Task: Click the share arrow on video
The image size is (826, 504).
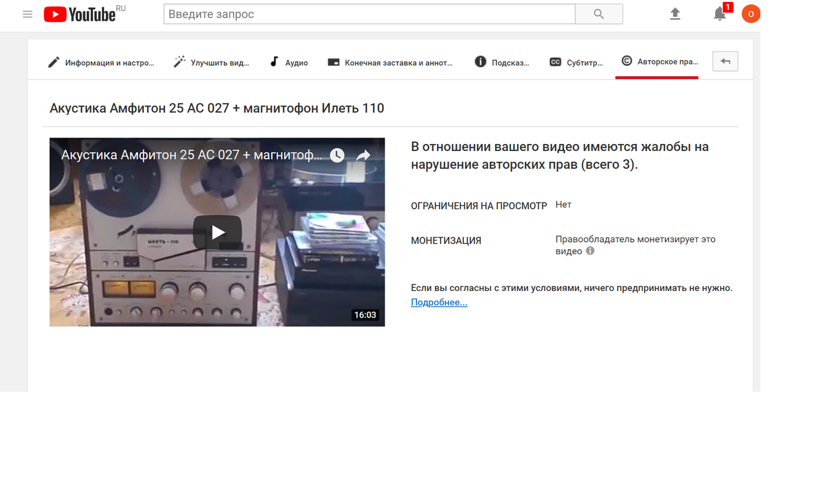Action: 363,156
